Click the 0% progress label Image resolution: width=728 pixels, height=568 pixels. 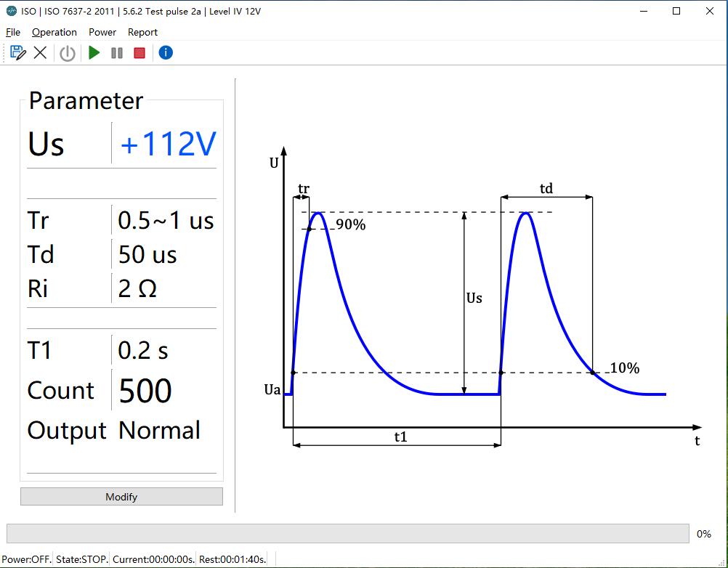704,534
